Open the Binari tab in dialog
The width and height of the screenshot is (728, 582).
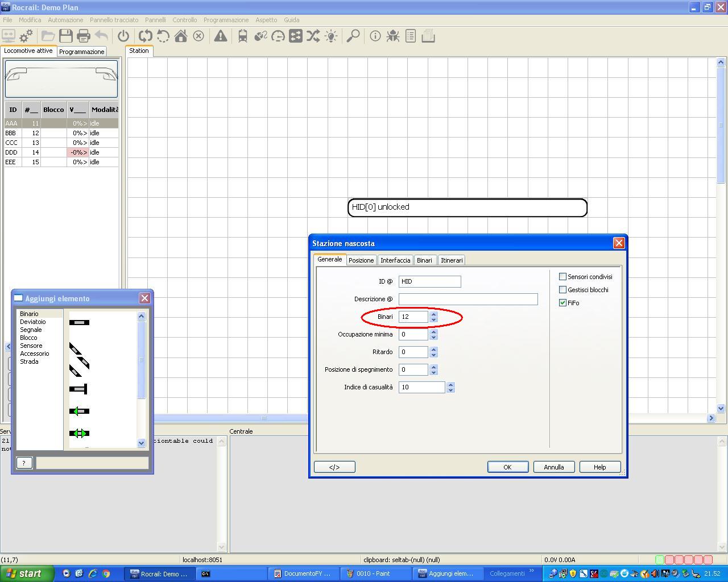pyautogui.click(x=424, y=260)
